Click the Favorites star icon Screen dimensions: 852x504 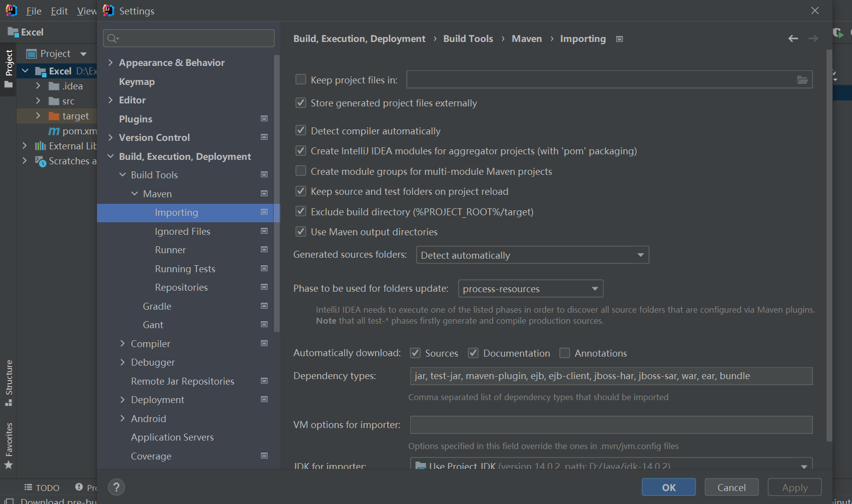coord(8,465)
